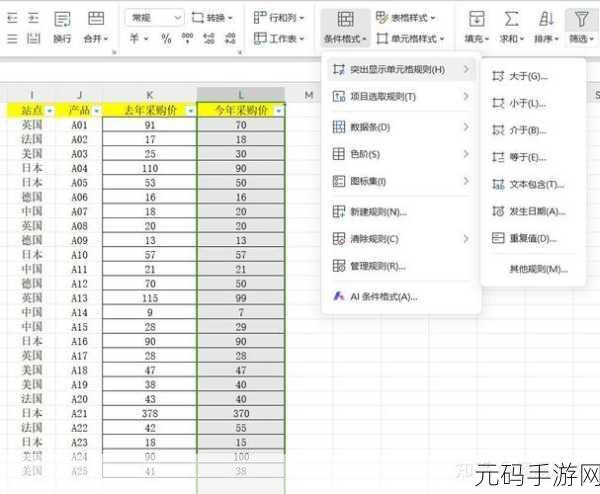Choose 重复值(D)... duplicate values rule
The width and height of the screenshot is (600, 494).
coord(533,238)
